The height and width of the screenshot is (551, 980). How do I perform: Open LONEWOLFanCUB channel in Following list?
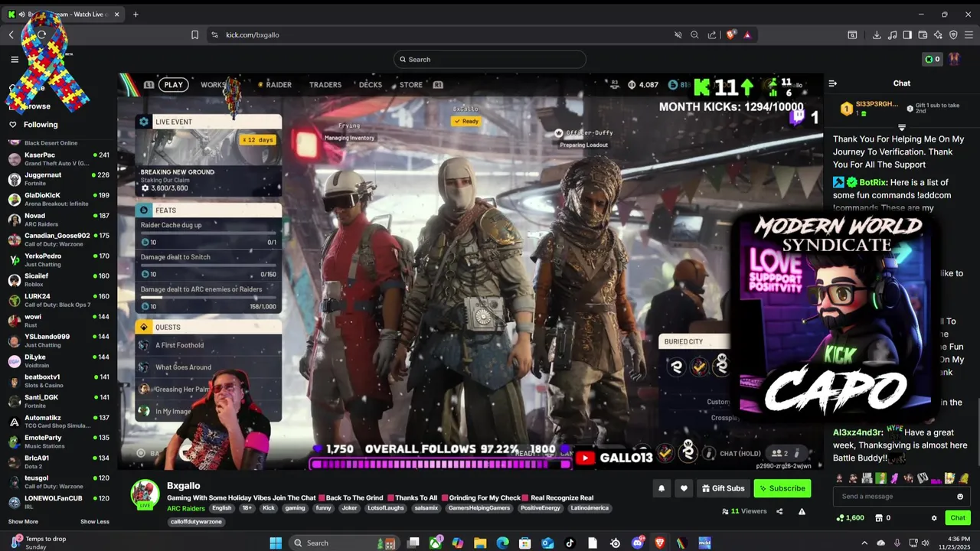pos(58,502)
